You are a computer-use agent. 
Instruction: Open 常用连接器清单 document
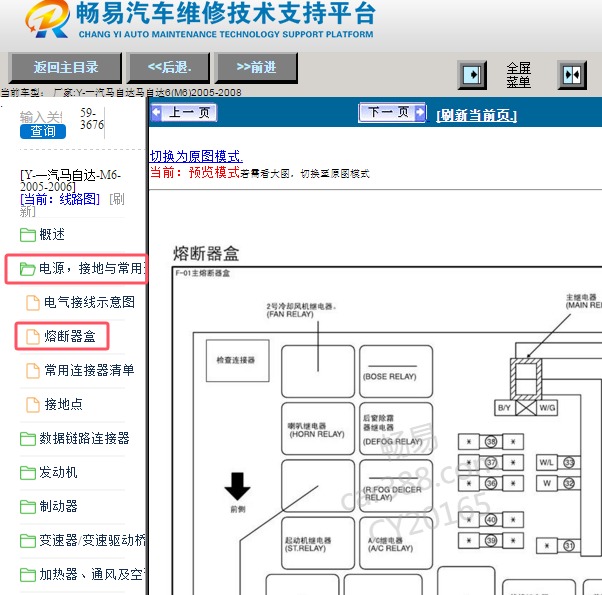89,370
